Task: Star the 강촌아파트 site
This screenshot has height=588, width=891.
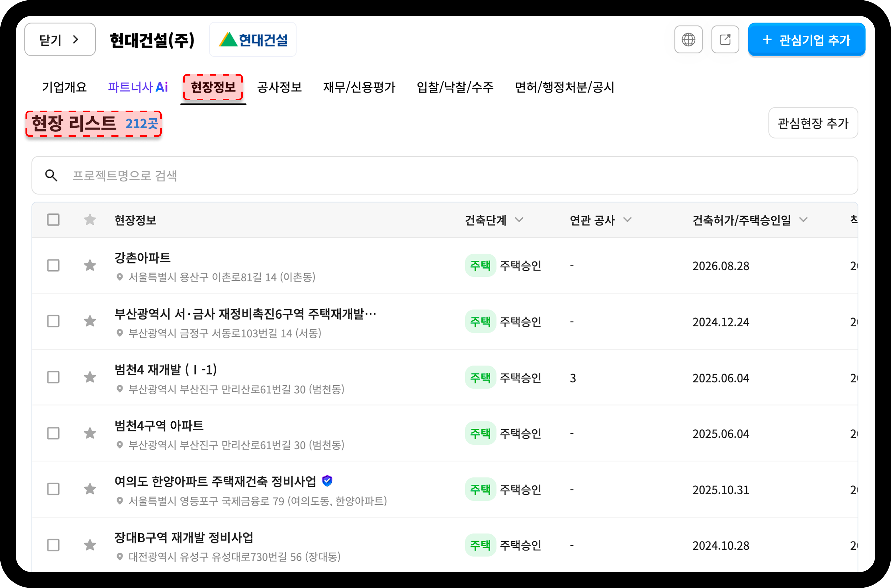Action: pyautogui.click(x=90, y=265)
